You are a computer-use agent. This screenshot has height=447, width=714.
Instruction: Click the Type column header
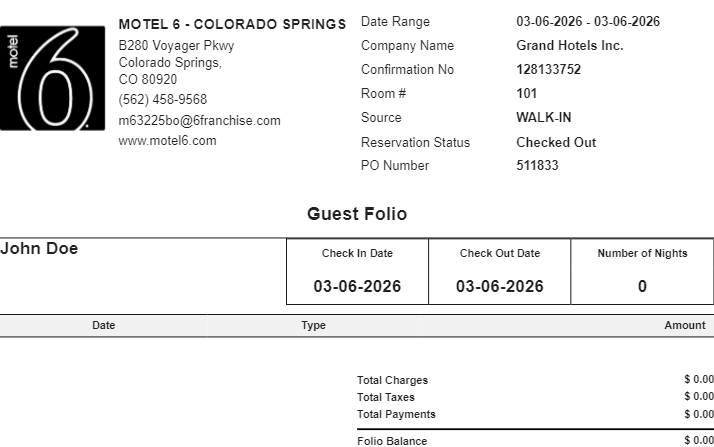pyautogui.click(x=313, y=325)
